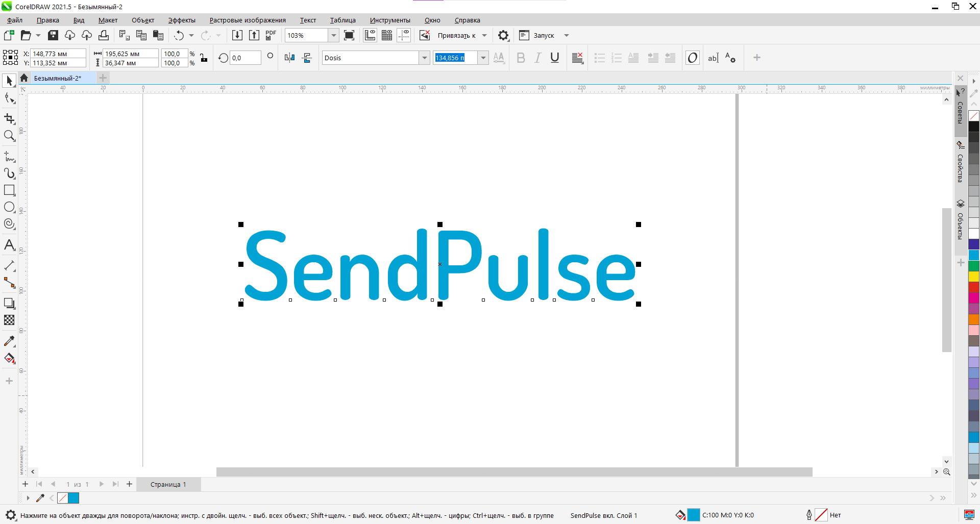Select the Pick tool in the toolbox
Viewport: 980px width, 524px height.
tap(9, 81)
